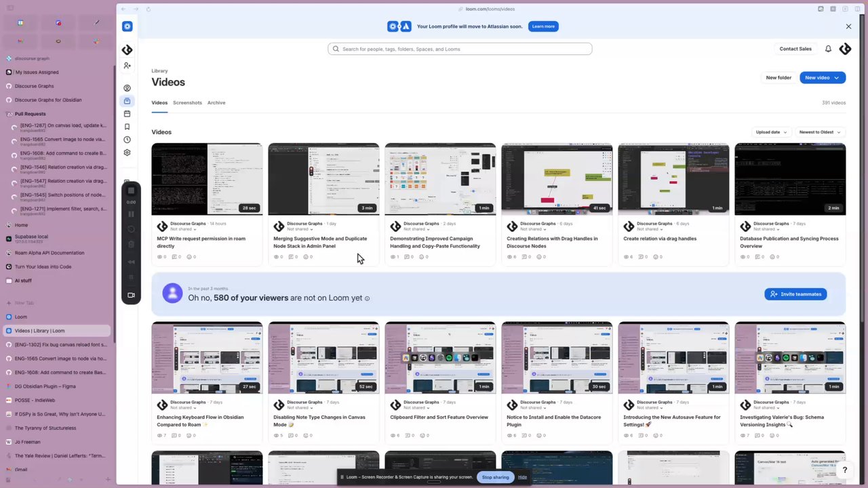Click the stop recording button on recorder
868x488 pixels.
point(132,191)
